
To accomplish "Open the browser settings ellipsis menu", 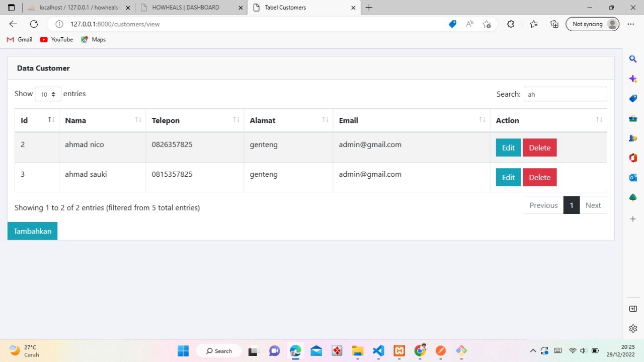I will point(630,24).
